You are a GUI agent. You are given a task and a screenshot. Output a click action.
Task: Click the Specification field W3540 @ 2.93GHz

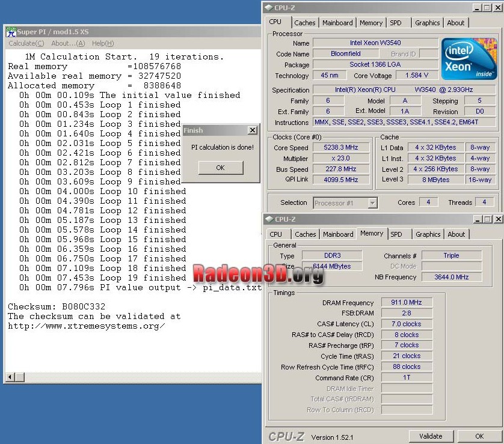point(404,90)
